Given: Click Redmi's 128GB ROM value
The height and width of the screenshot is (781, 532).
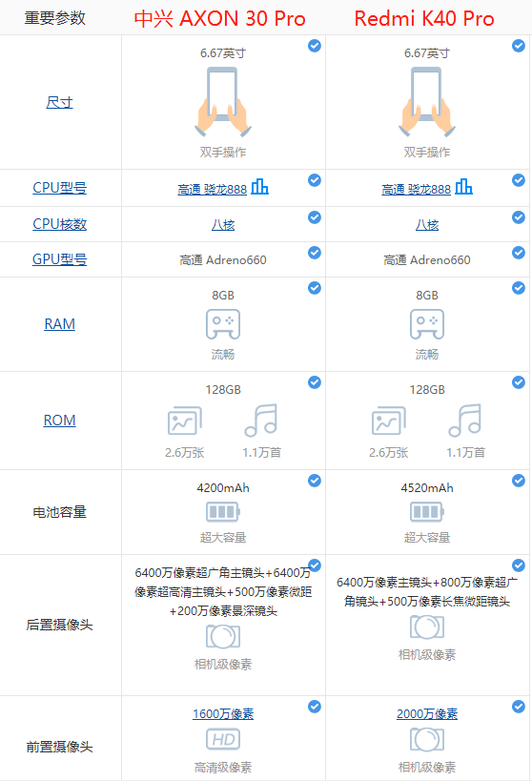Looking at the screenshot, I should tap(427, 390).
